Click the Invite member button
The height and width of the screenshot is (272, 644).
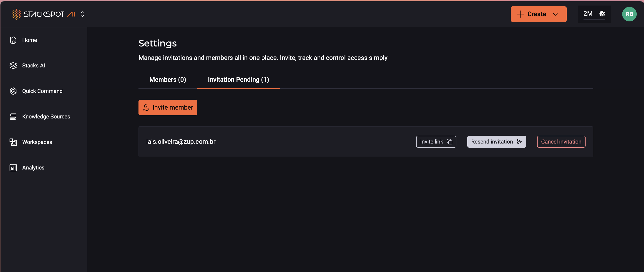(x=168, y=107)
